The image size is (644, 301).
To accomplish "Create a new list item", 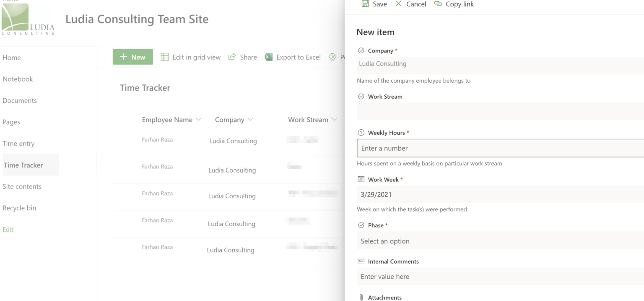I will pos(132,57).
